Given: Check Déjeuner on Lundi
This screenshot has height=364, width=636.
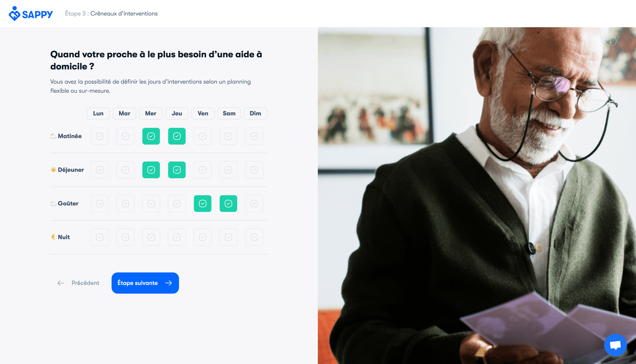Looking at the screenshot, I should [x=99, y=170].
